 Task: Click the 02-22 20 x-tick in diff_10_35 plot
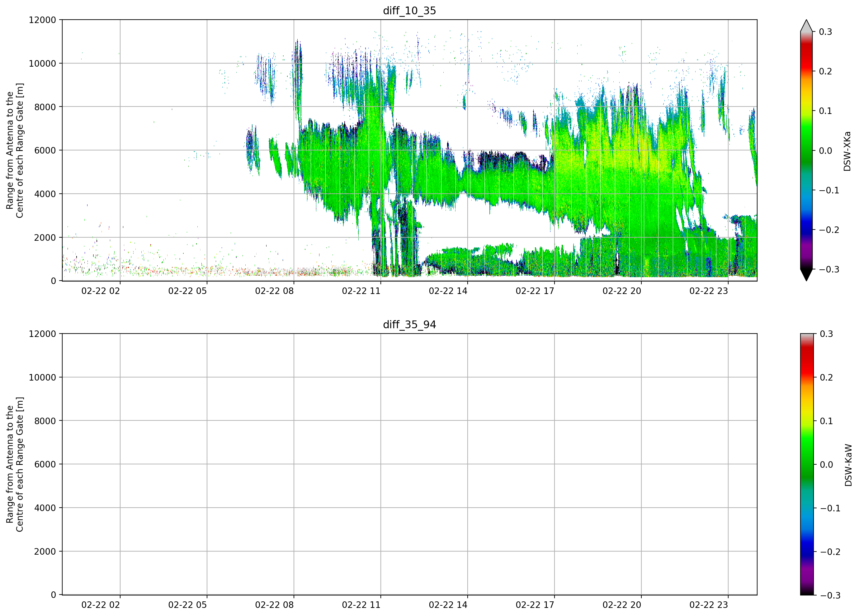(x=622, y=291)
